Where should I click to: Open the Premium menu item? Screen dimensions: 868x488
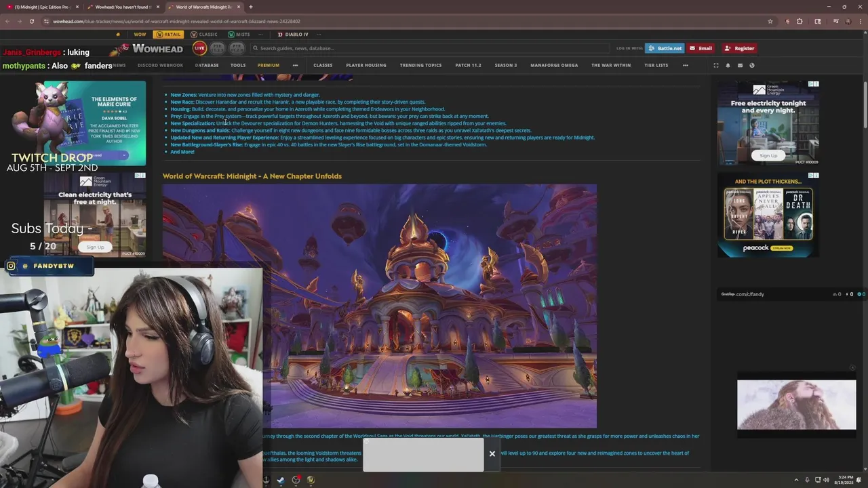click(x=269, y=65)
